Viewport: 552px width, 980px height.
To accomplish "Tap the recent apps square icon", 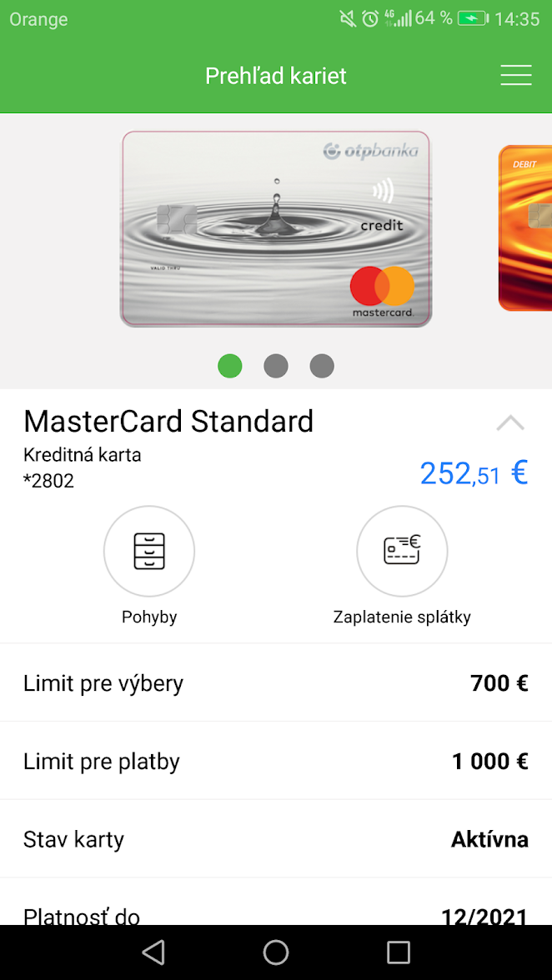I will coord(399,952).
